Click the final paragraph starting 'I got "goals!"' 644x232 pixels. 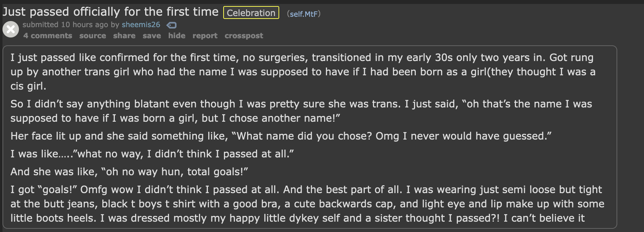(x=307, y=204)
